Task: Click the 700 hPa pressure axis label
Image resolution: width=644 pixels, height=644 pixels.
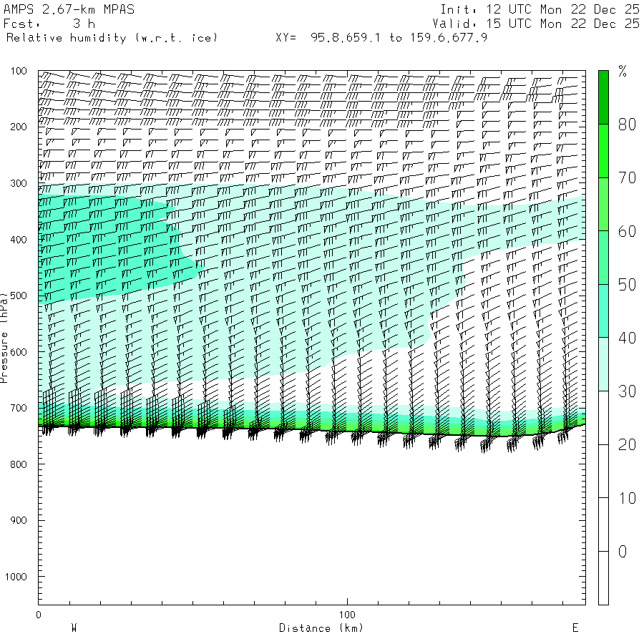Action: pos(19,409)
